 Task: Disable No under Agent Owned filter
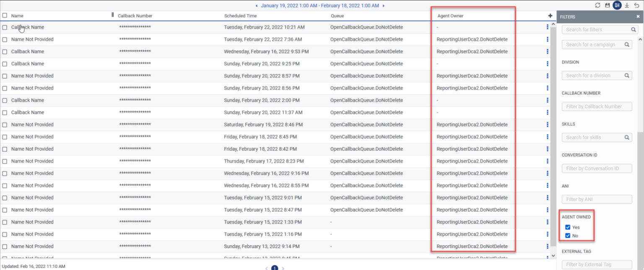568,236
